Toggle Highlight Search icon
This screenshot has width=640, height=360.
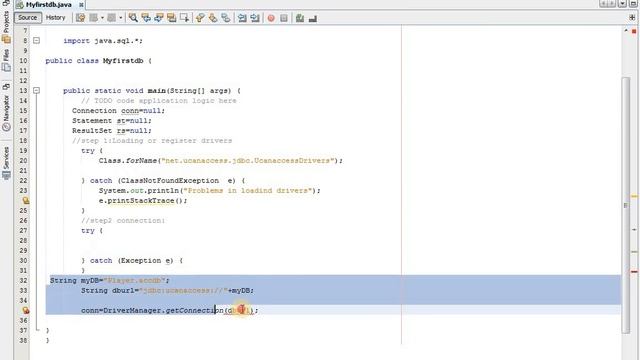coord(171,18)
